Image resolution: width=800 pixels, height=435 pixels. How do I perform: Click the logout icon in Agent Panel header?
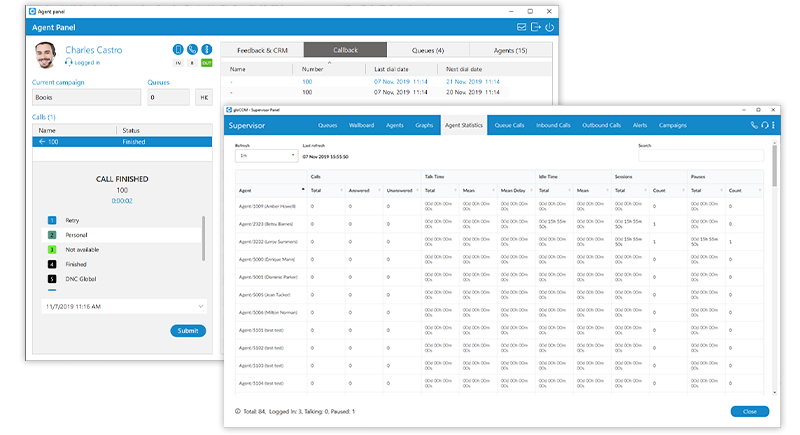coord(535,27)
